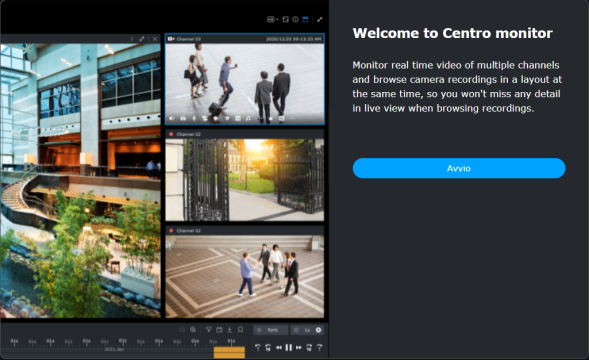
Task: Click the blue-highlighted panel icon in top toolbar
Action: click(305, 20)
